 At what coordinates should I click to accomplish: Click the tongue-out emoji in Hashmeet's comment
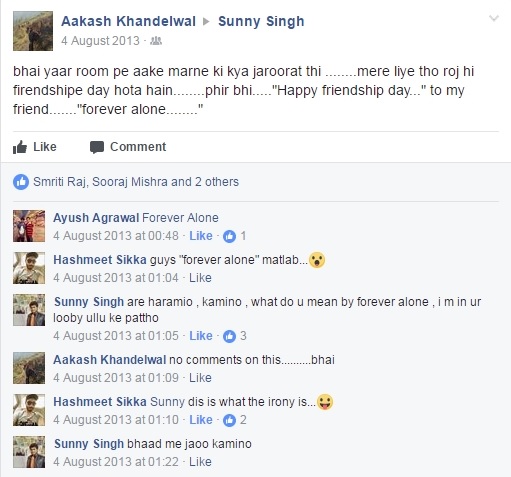[325, 402]
